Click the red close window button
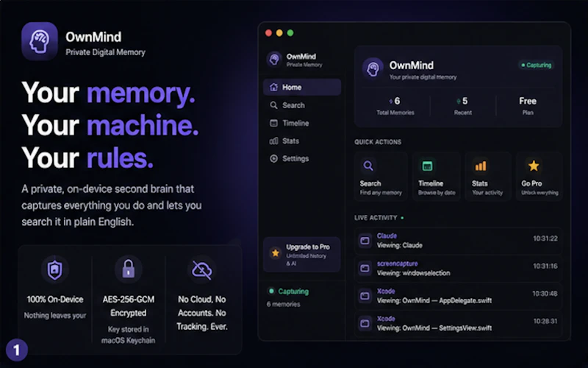This screenshot has width=588, height=368. point(268,33)
